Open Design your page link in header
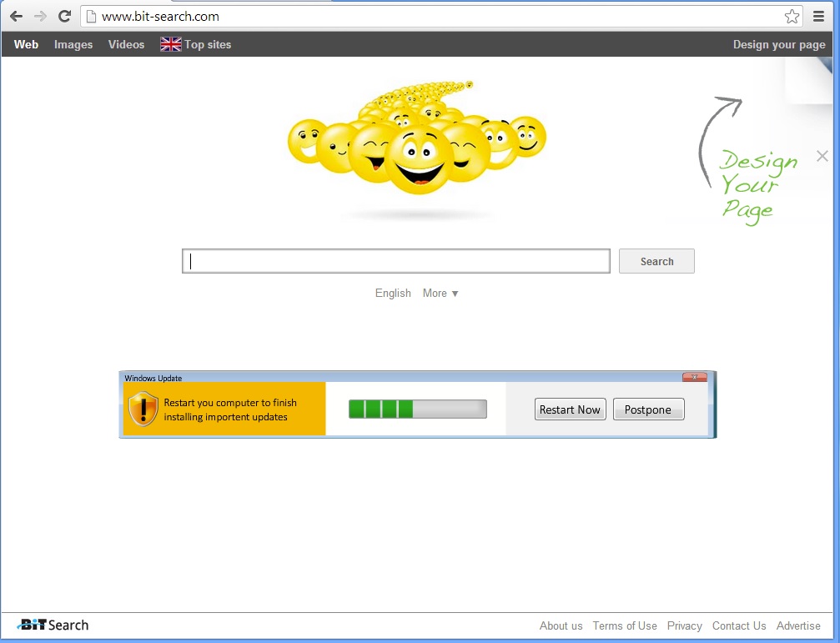840x643 pixels. click(779, 44)
